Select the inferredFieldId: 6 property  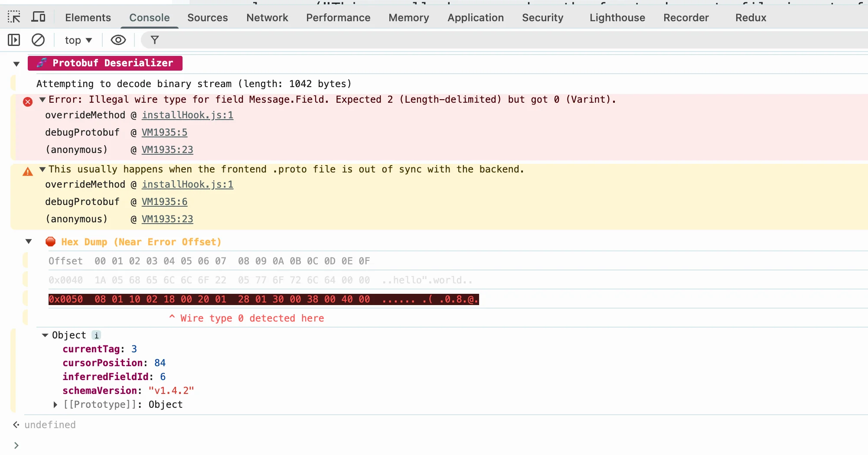click(114, 377)
